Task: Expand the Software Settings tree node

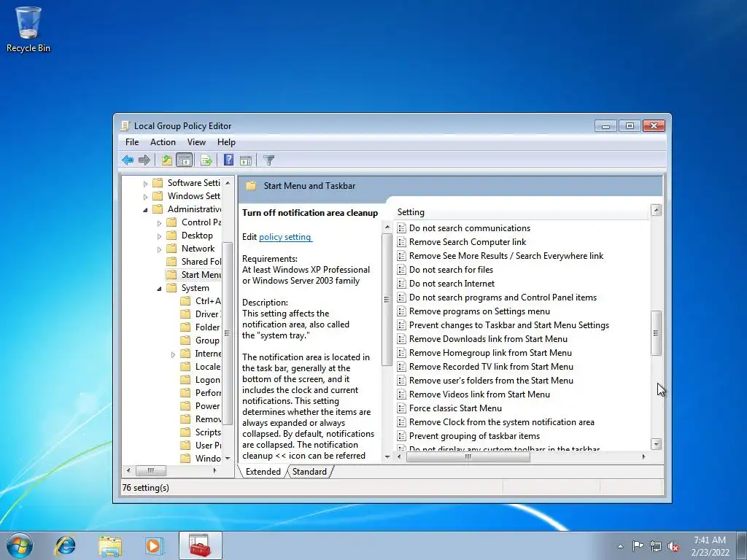Action: [x=145, y=183]
